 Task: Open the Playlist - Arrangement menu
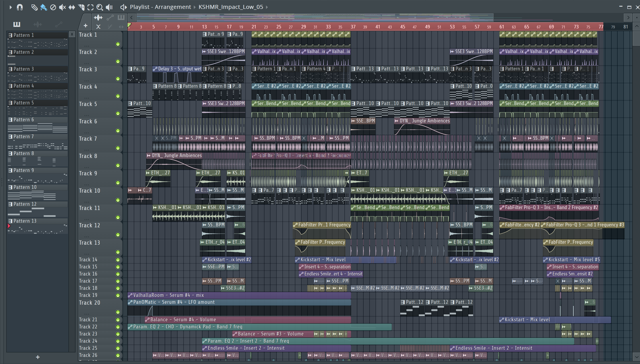160,7
